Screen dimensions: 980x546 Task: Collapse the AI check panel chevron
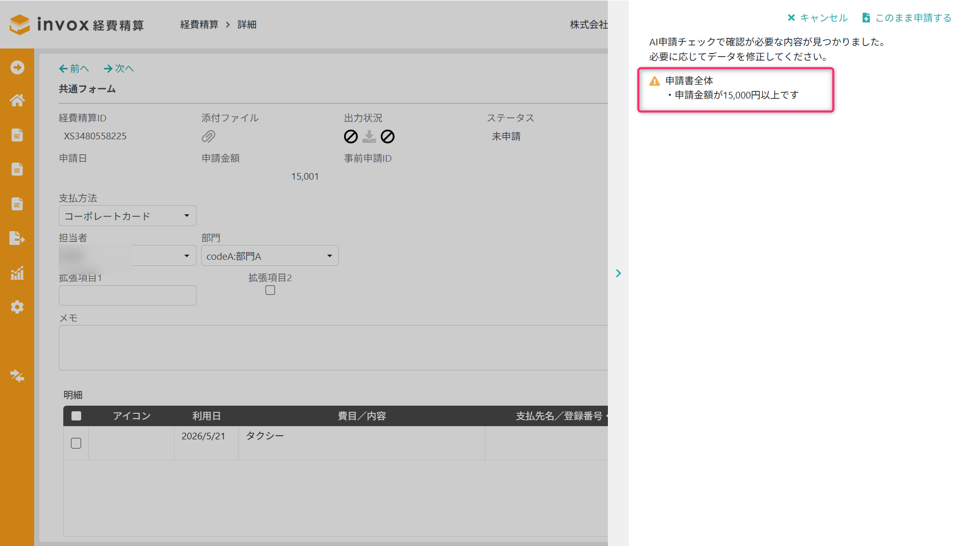coord(619,273)
